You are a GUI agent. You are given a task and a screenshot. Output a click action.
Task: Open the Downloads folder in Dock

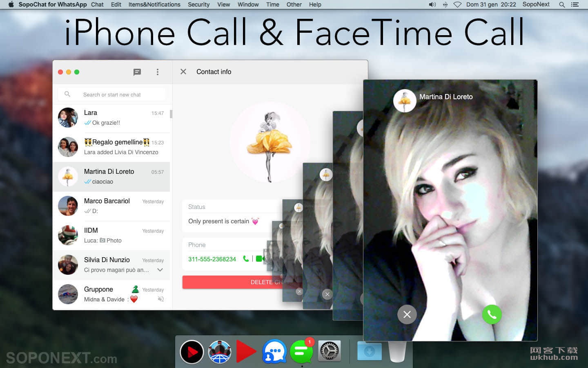click(x=370, y=351)
